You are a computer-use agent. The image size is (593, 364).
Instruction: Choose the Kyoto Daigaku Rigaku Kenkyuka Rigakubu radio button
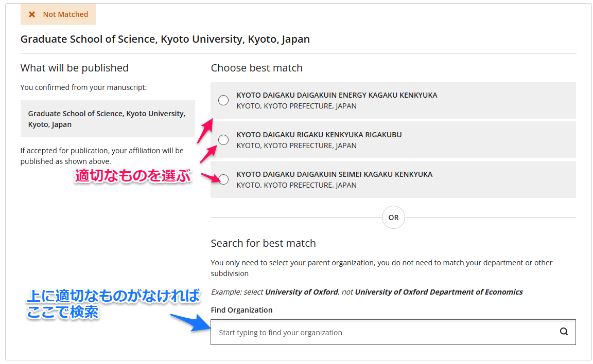(223, 140)
